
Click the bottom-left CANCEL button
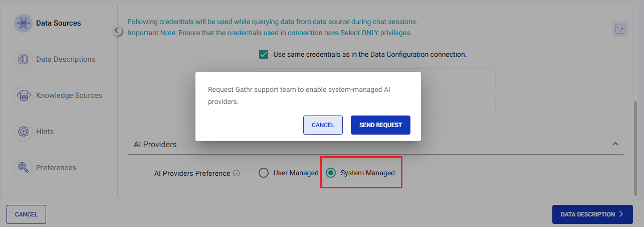[x=26, y=214]
